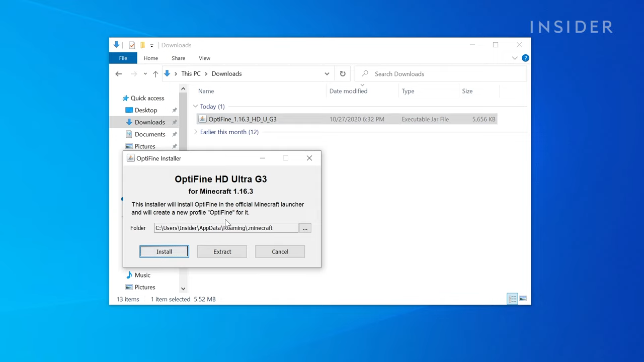Open Explorer help question mark icon
The width and height of the screenshot is (644, 362).
(x=525, y=58)
